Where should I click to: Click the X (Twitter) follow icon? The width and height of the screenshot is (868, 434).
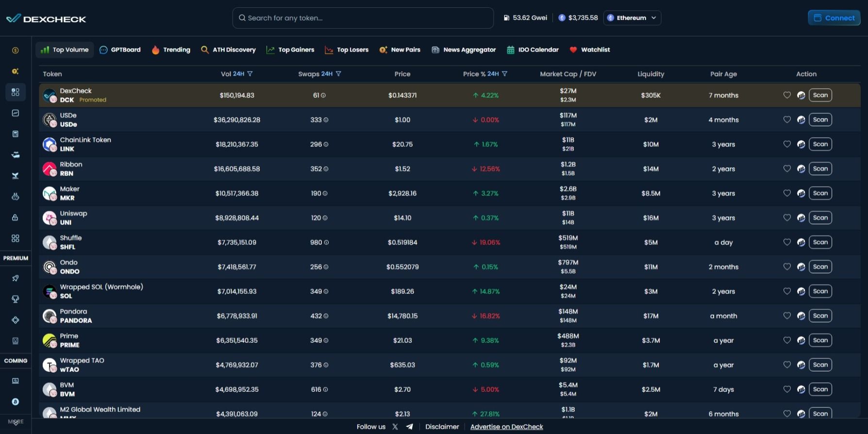click(395, 427)
